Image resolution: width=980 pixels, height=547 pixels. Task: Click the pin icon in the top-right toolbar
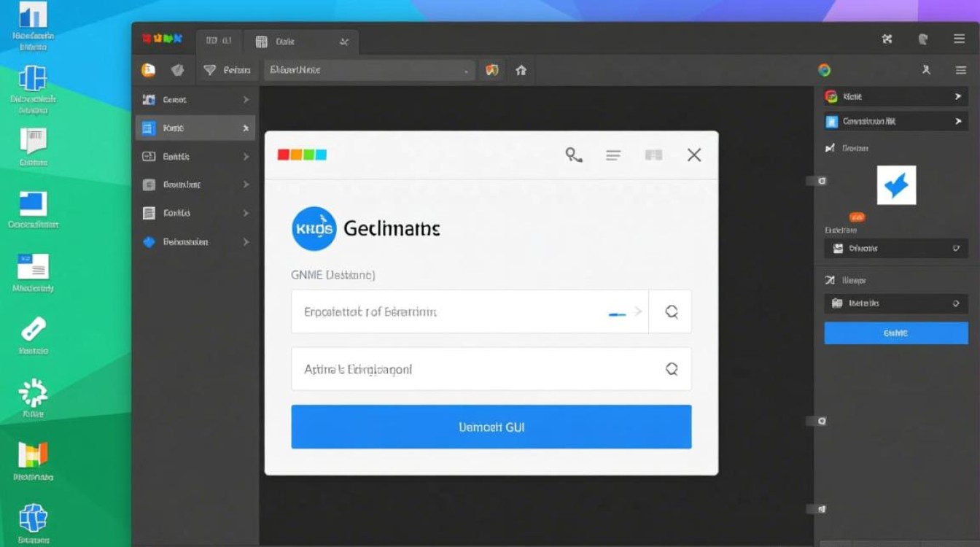926,70
